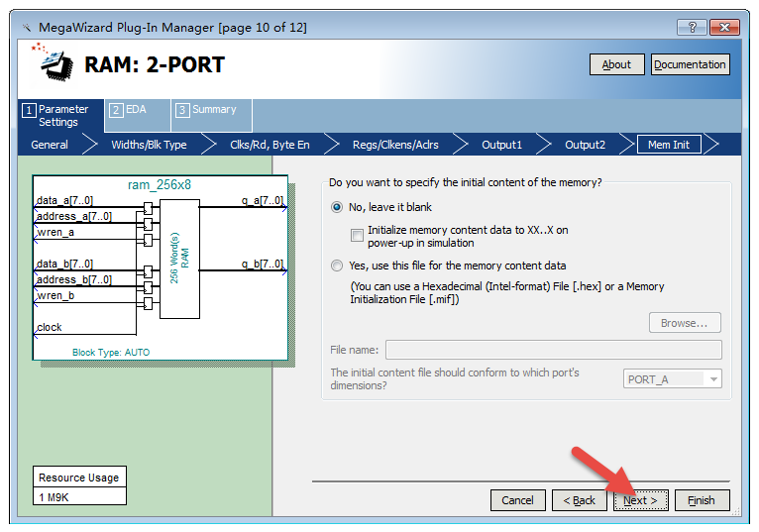Go to the Output2 step
Viewport: 759px width, 532px height.
(x=585, y=145)
